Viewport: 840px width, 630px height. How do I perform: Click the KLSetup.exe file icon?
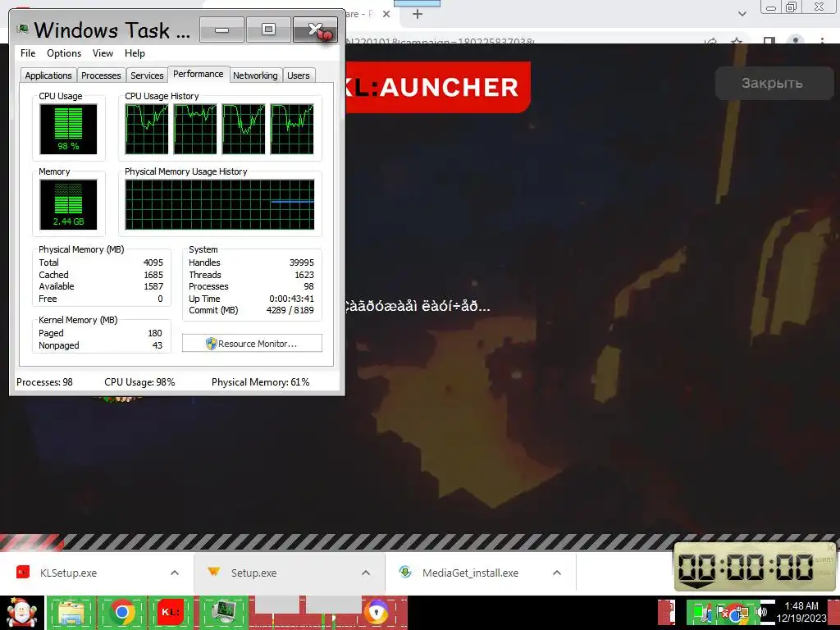(x=23, y=572)
